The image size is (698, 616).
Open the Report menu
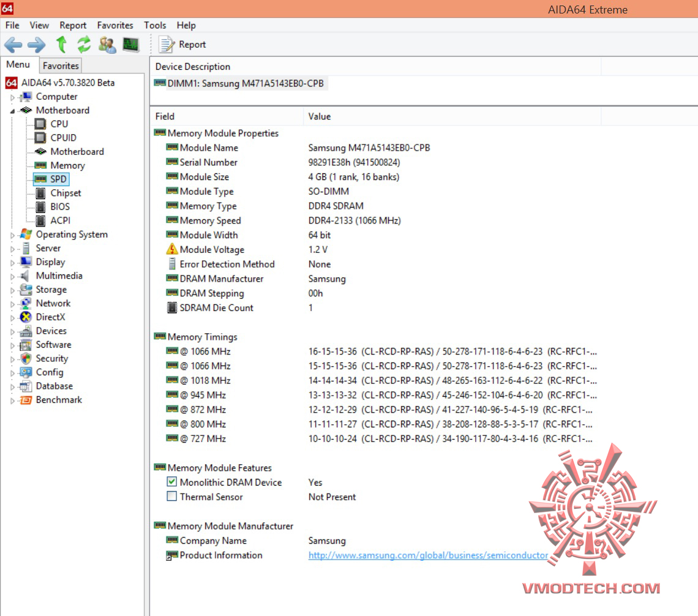[73, 25]
